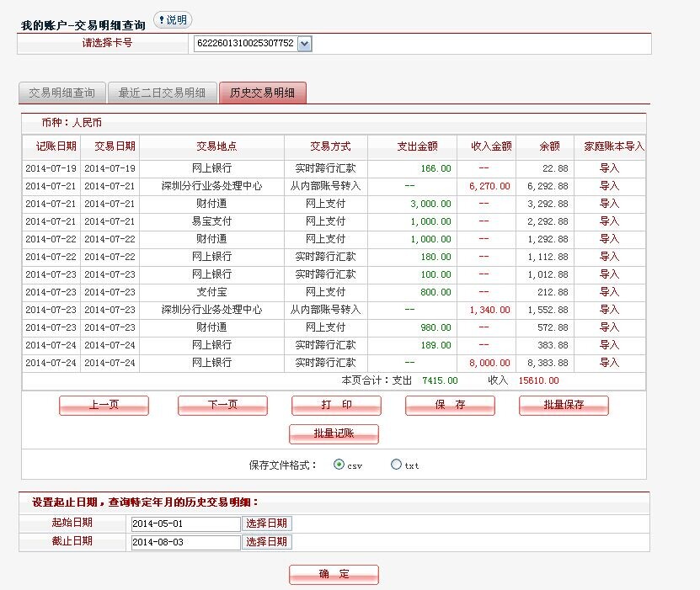Focus the 截止日期 end date field

click(x=185, y=542)
